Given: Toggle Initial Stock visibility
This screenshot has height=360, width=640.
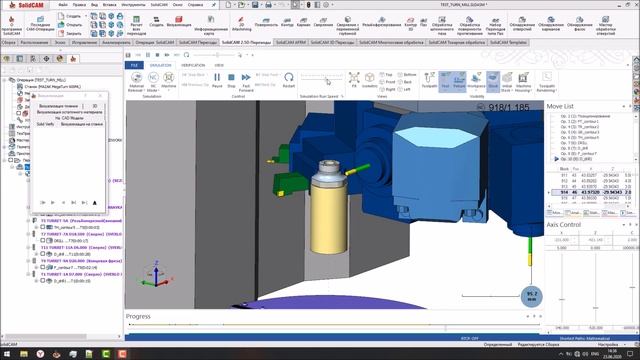Looking at the screenshot, I should coord(507,81).
